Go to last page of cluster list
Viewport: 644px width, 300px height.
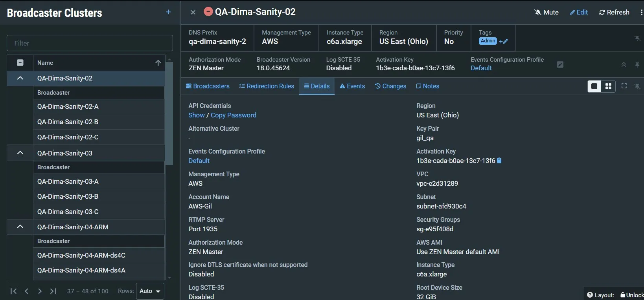point(53,291)
